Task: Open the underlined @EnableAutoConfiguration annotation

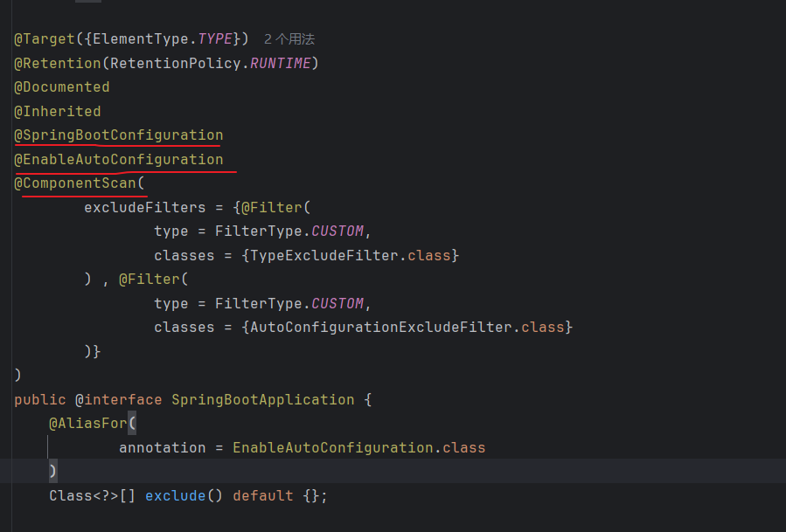Action: [118, 160]
